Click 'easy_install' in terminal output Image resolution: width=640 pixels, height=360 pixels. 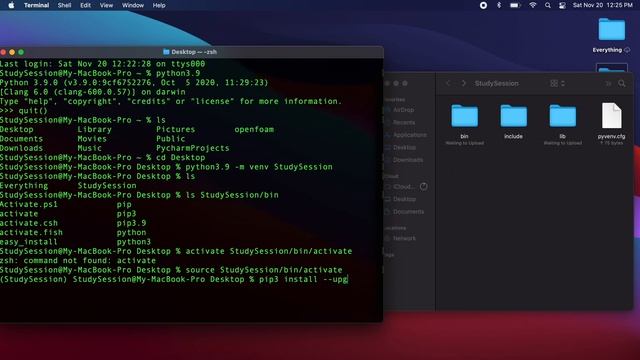tap(29, 242)
